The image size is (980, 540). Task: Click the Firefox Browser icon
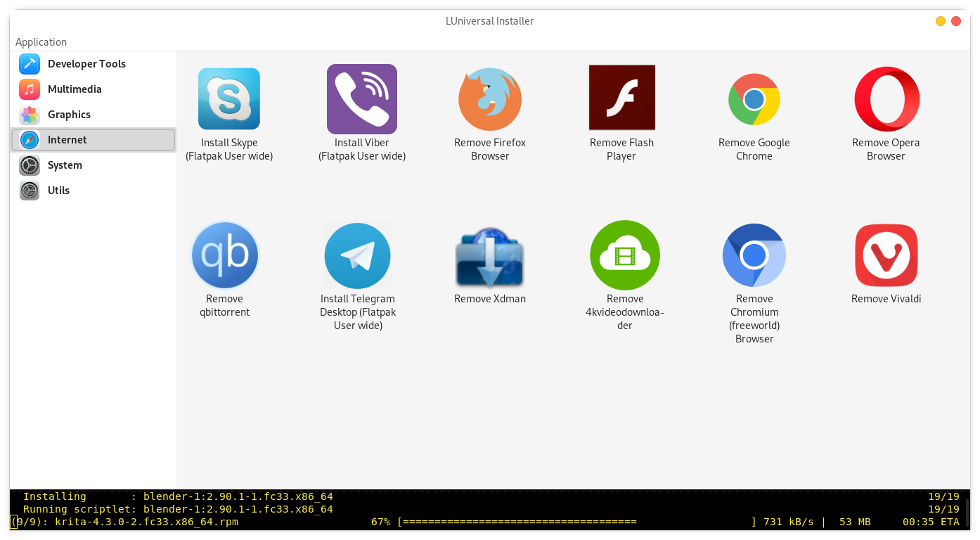point(490,99)
